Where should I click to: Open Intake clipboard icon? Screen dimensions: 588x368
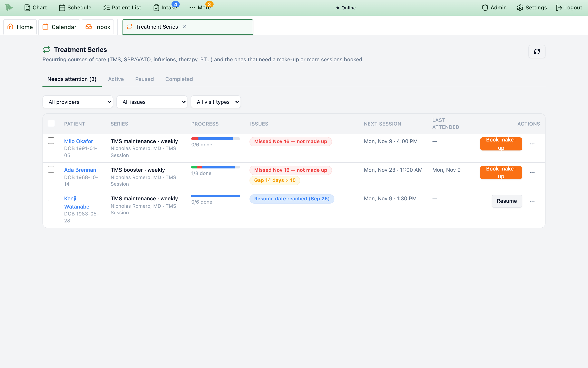click(156, 8)
